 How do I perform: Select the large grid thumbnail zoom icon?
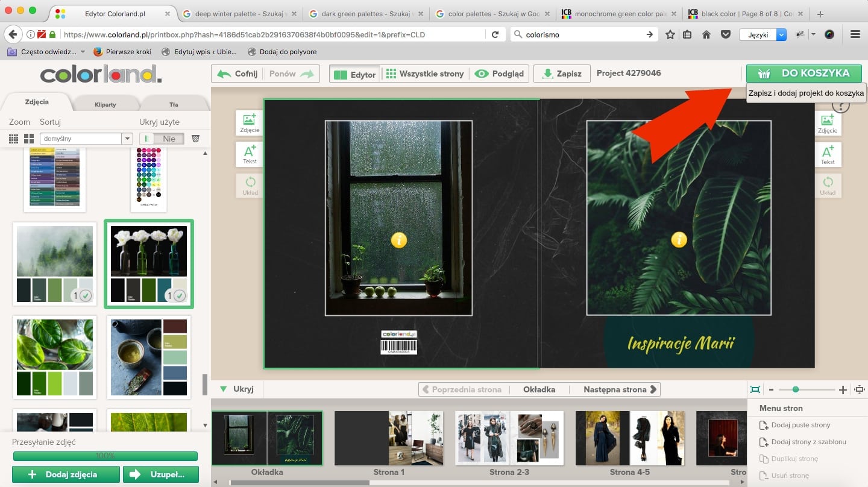coord(28,139)
